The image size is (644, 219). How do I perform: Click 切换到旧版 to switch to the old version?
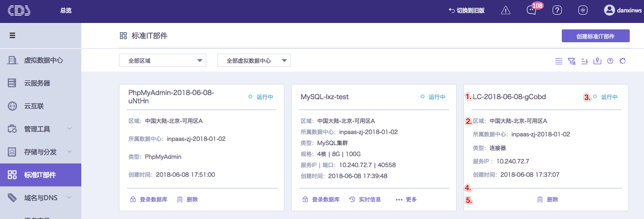[x=466, y=11]
